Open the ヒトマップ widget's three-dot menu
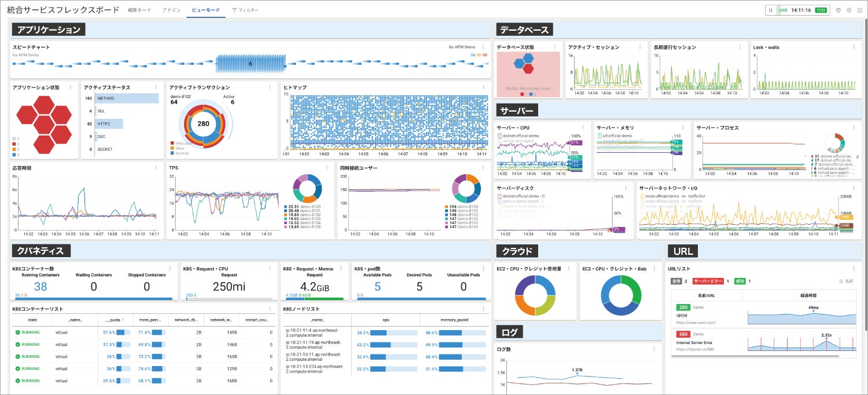This screenshot has height=395, width=868. click(x=483, y=87)
